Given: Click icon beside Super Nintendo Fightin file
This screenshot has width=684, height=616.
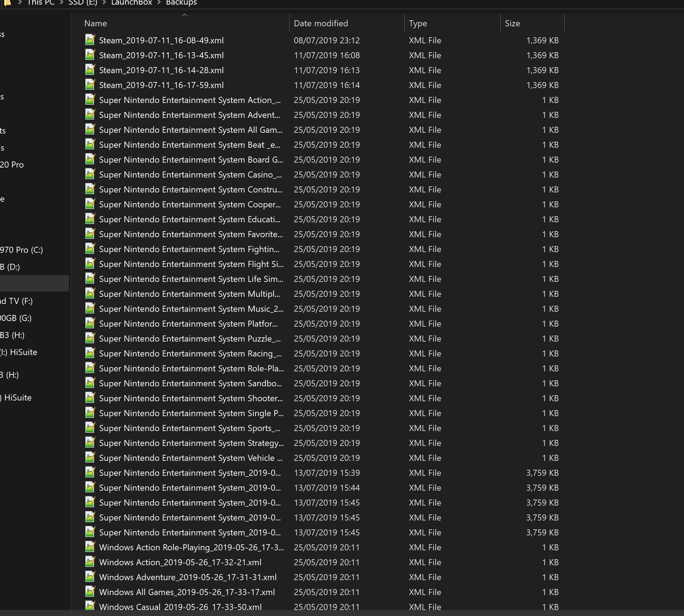Looking at the screenshot, I should [90, 249].
